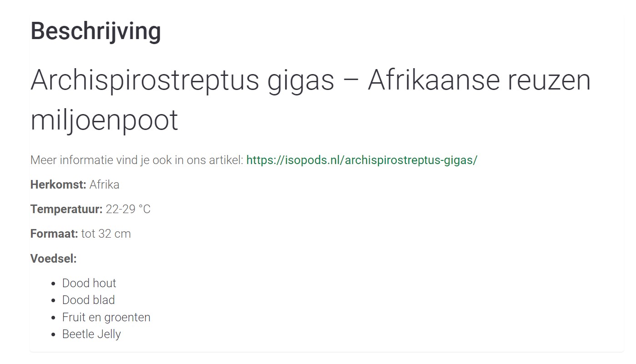Click the "Beetle Jelly" list item
The image size is (636, 364).
tap(91, 334)
